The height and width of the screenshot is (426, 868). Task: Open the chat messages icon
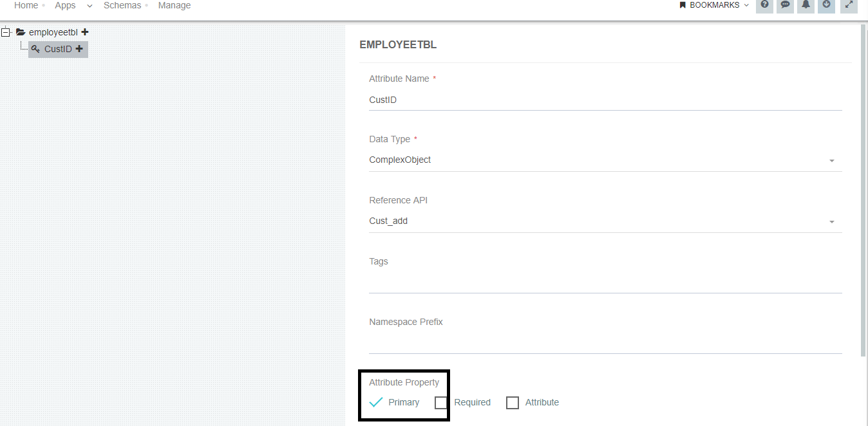pos(785,5)
